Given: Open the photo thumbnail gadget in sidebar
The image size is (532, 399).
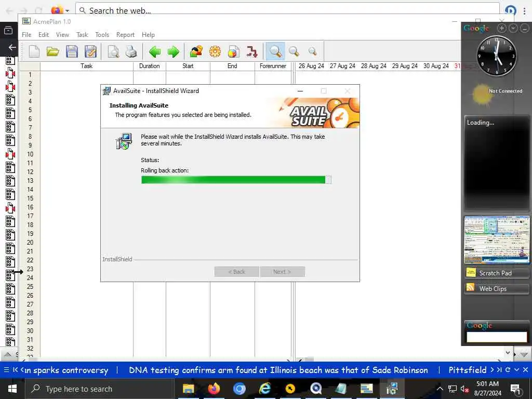Looking at the screenshot, I should click(x=496, y=240).
